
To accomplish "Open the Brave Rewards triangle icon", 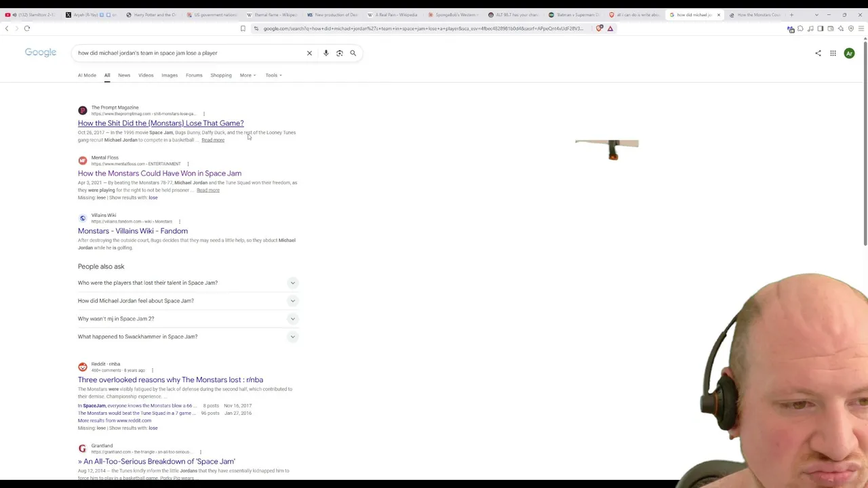I will 610,28.
